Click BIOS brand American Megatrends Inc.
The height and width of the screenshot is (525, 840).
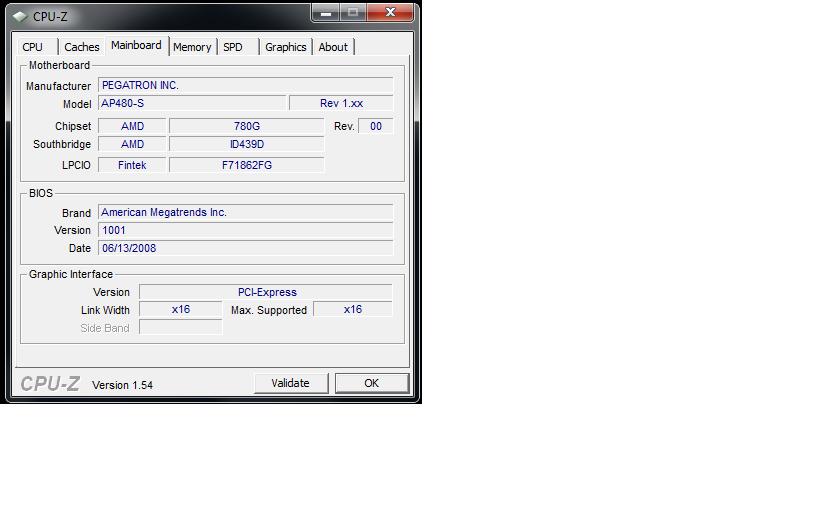click(x=245, y=212)
